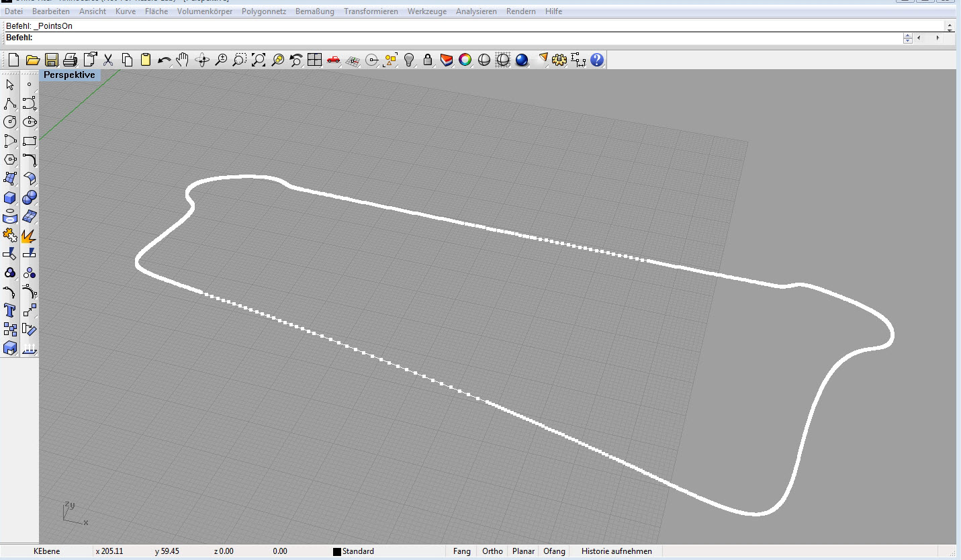Image resolution: width=961 pixels, height=560 pixels.
Task: Choose Zoom window tool with dashed rectangle
Action: pos(240,60)
